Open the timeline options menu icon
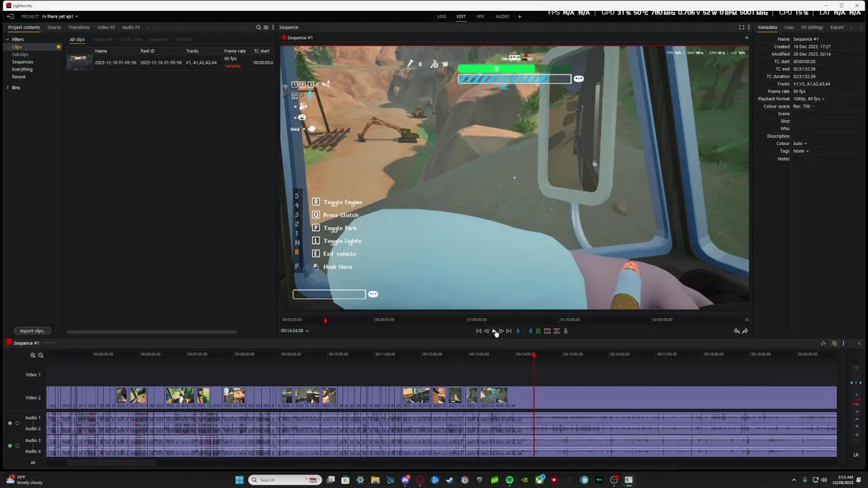This screenshot has width=868, height=488. pyautogui.click(x=843, y=343)
